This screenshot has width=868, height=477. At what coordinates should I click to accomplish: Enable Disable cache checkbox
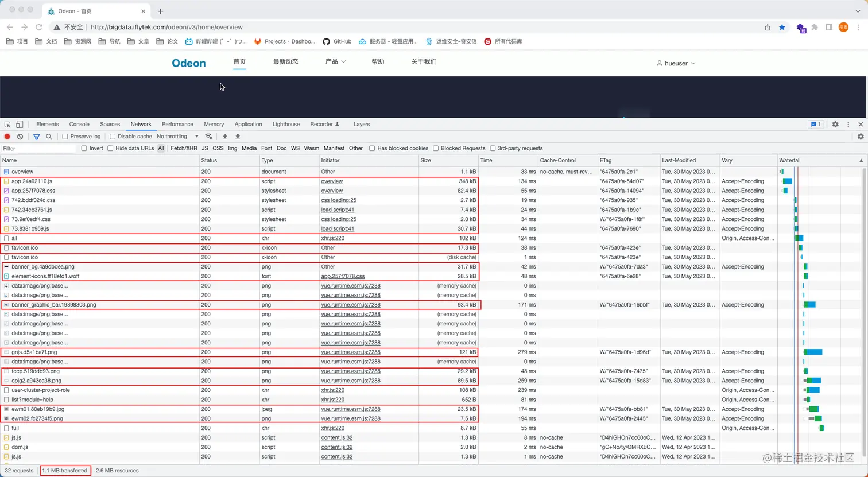coord(113,137)
